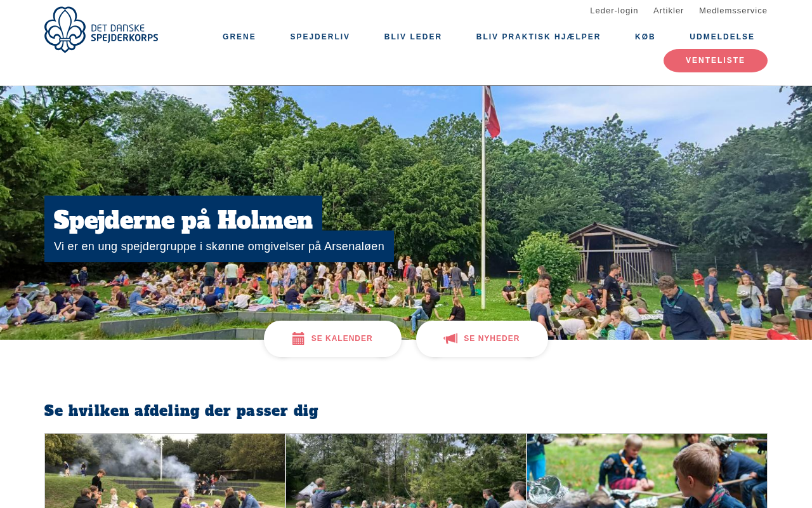Go to Bliv Leder page
Screen dimensions: 812x508
click(x=413, y=37)
